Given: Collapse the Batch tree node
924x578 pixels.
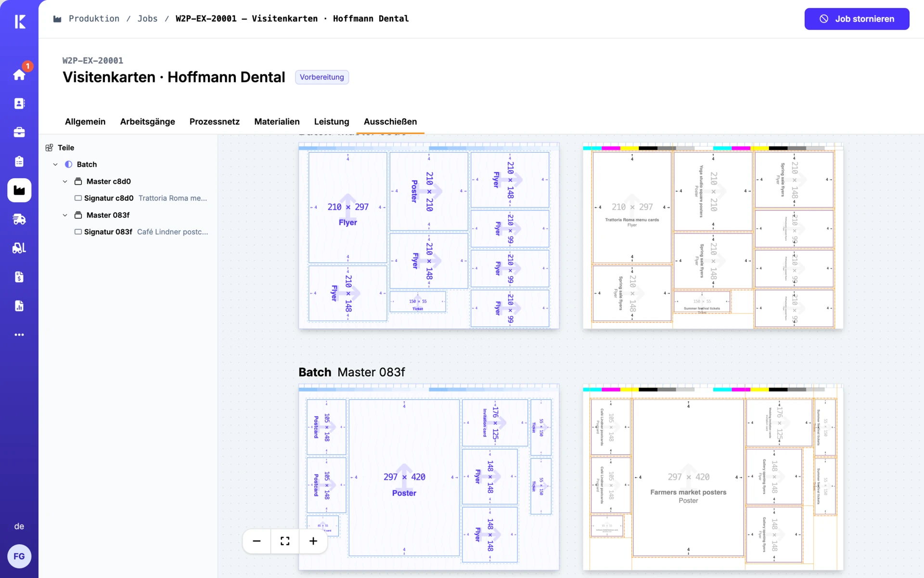Looking at the screenshot, I should coord(55,164).
